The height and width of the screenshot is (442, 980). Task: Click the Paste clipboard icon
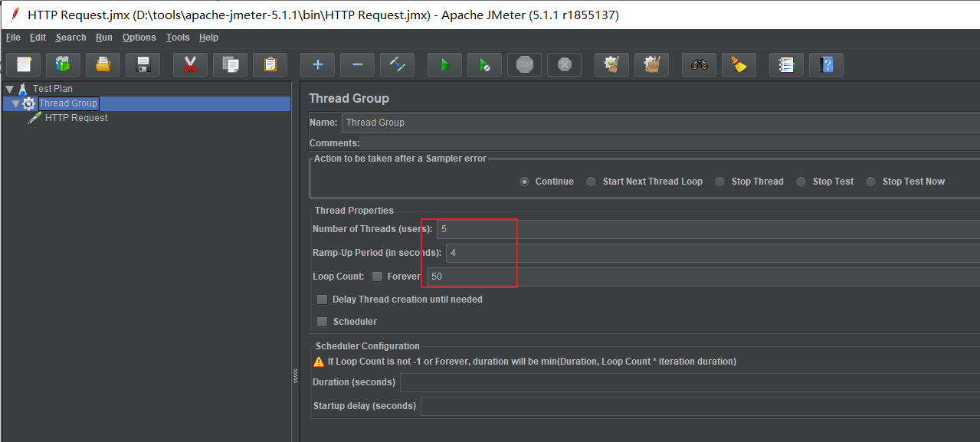coord(270,64)
